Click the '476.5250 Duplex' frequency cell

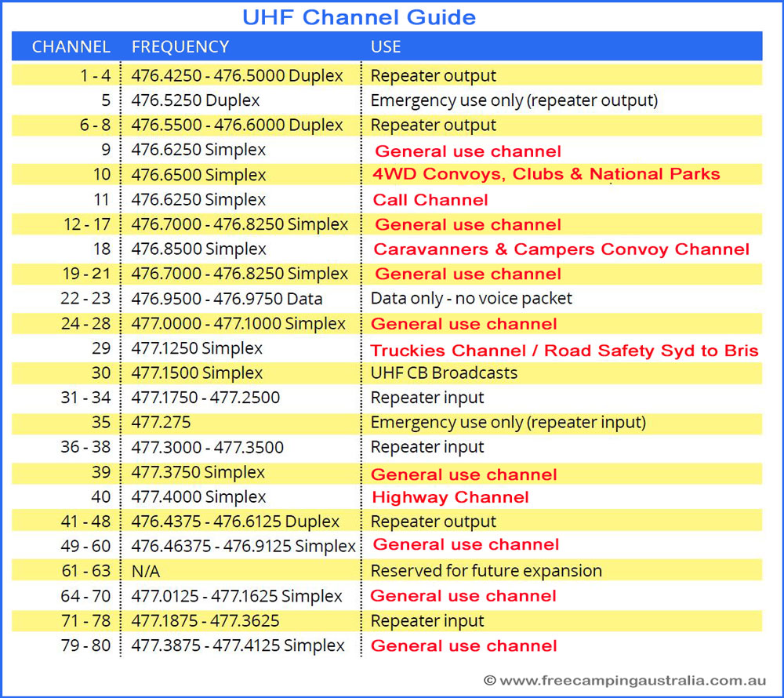tap(196, 100)
